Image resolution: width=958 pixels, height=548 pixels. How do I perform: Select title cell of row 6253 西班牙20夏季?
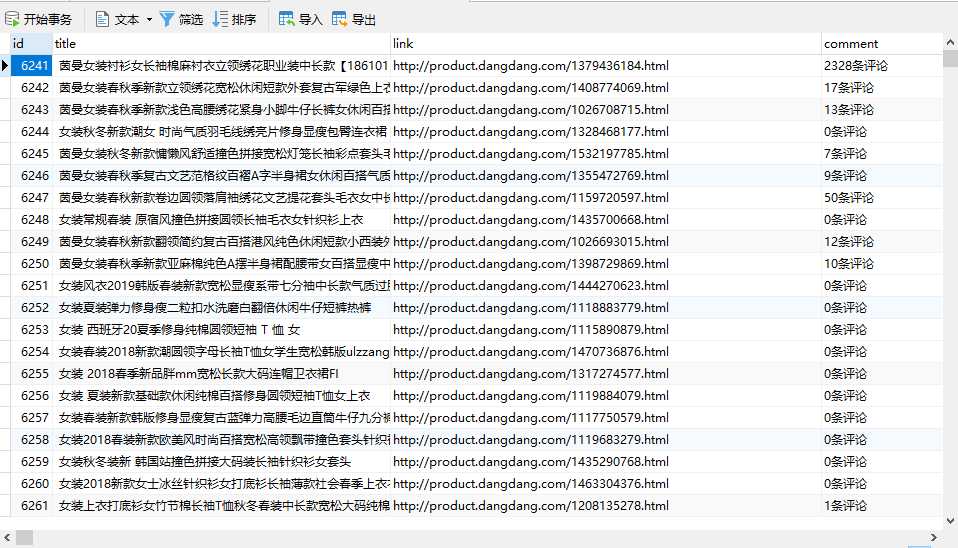click(221, 329)
